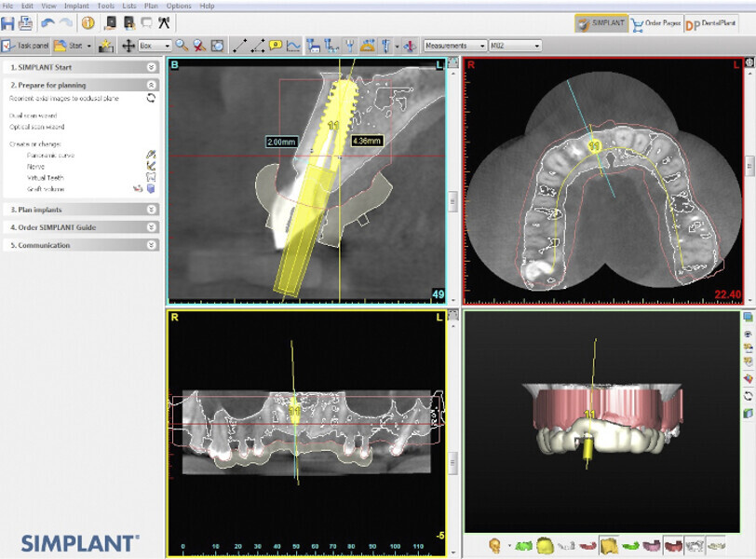The image size is (756, 559).
Task: Click the Graft volume cube icon
Action: tap(151, 187)
